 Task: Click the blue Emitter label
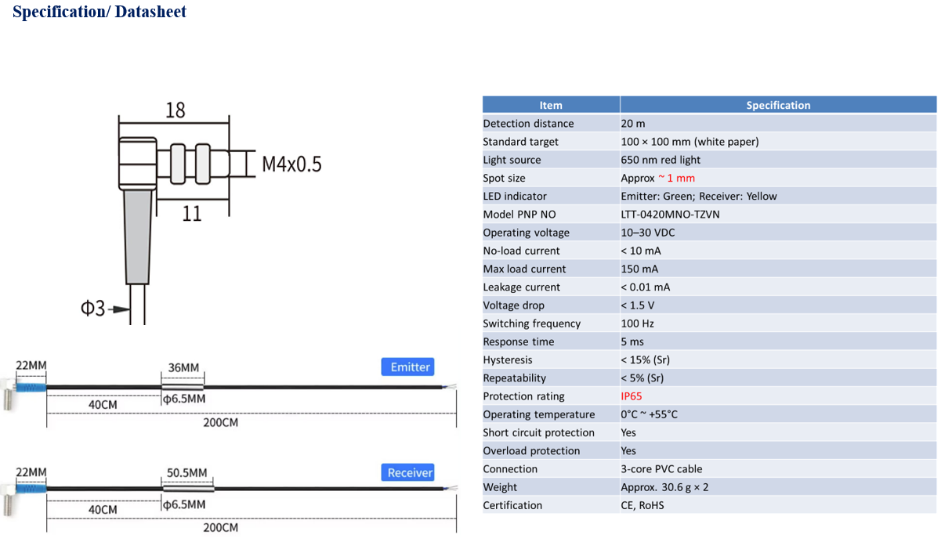[x=407, y=367]
